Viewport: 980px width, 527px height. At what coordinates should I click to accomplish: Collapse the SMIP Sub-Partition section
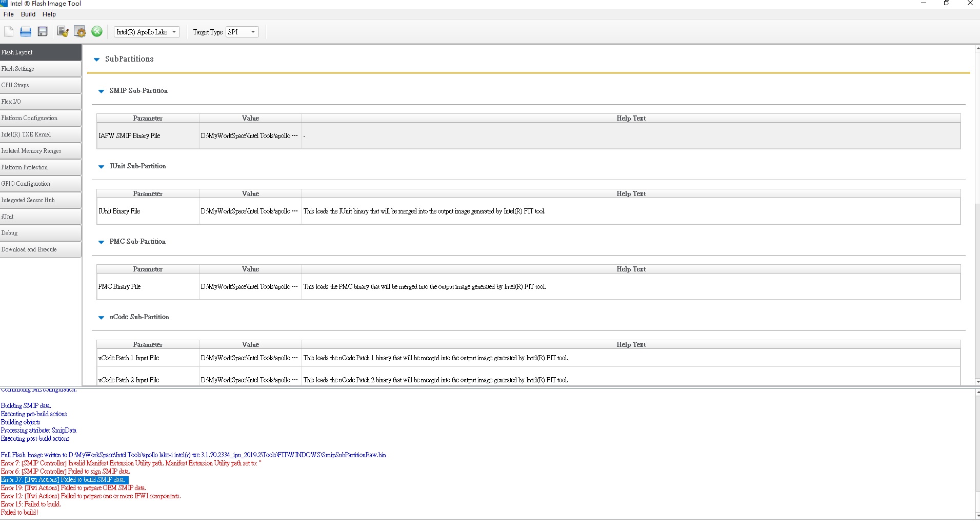pos(101,91)
